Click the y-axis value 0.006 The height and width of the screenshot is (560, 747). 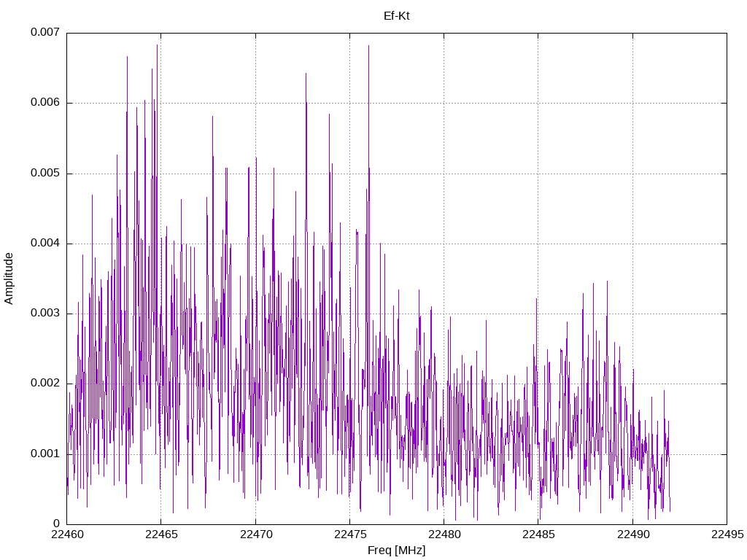[45, 102]
